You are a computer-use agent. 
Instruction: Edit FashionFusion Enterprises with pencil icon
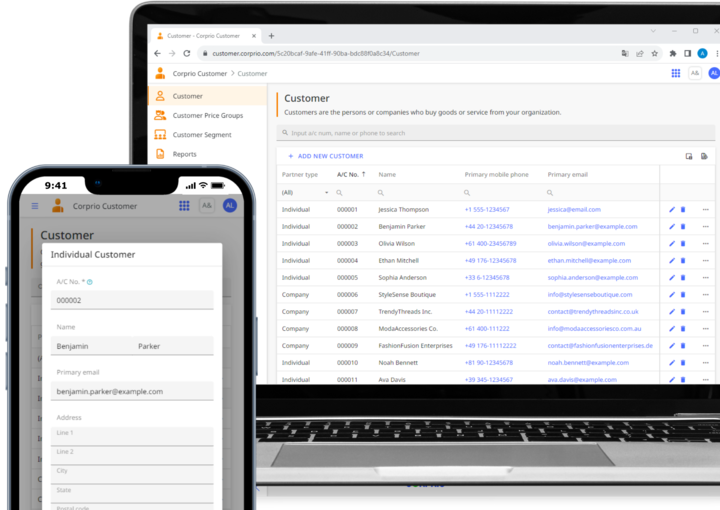[x=672, y=346]
